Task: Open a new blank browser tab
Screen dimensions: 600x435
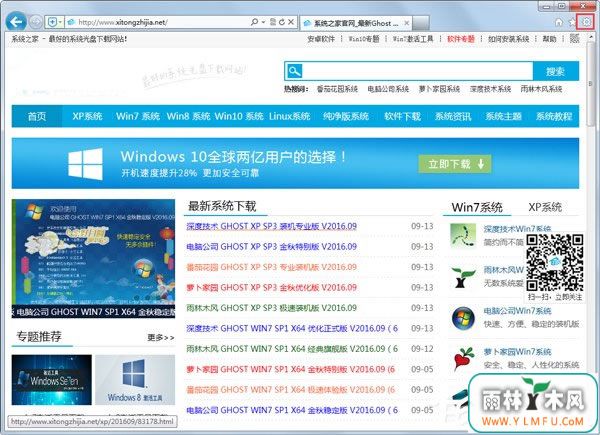Action: [421, 23]
